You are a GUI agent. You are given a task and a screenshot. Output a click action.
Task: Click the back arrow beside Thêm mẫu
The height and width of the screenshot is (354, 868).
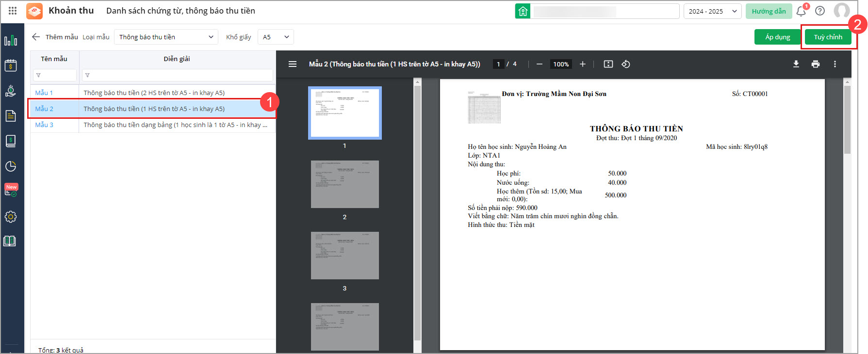coord(36,37)
